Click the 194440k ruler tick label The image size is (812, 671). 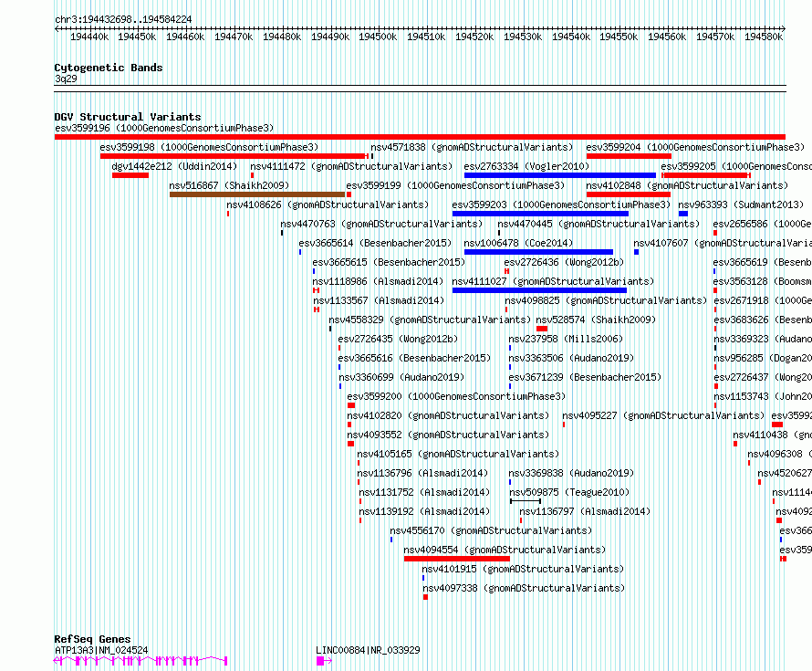pyautogui.click(x=89, y=37)
